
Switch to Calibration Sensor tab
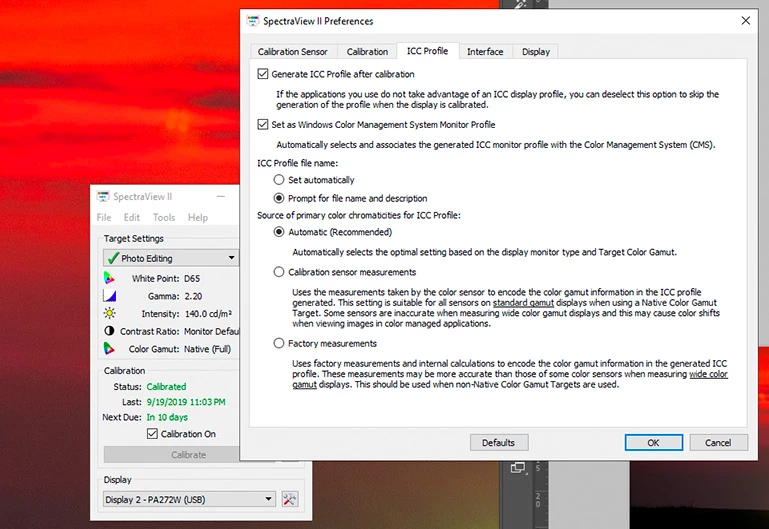(292, 51)
